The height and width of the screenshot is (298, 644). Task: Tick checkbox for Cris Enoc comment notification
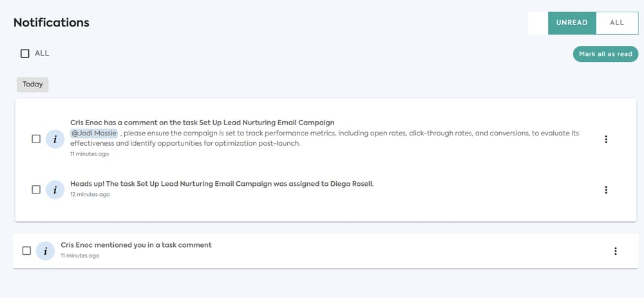click(x=36, y=139)
